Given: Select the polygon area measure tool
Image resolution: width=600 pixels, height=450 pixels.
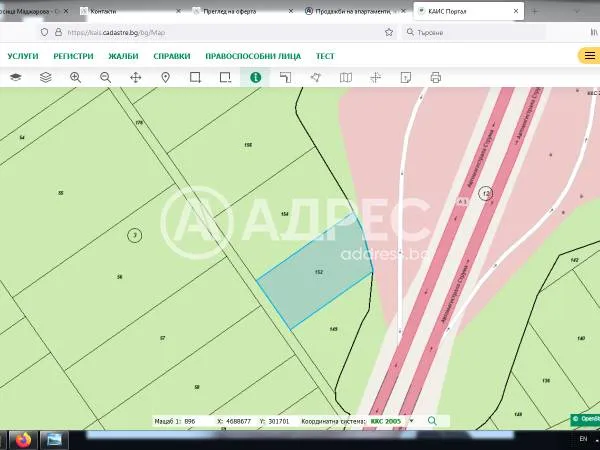Looking at the screenshot, I should coord(315,77).
